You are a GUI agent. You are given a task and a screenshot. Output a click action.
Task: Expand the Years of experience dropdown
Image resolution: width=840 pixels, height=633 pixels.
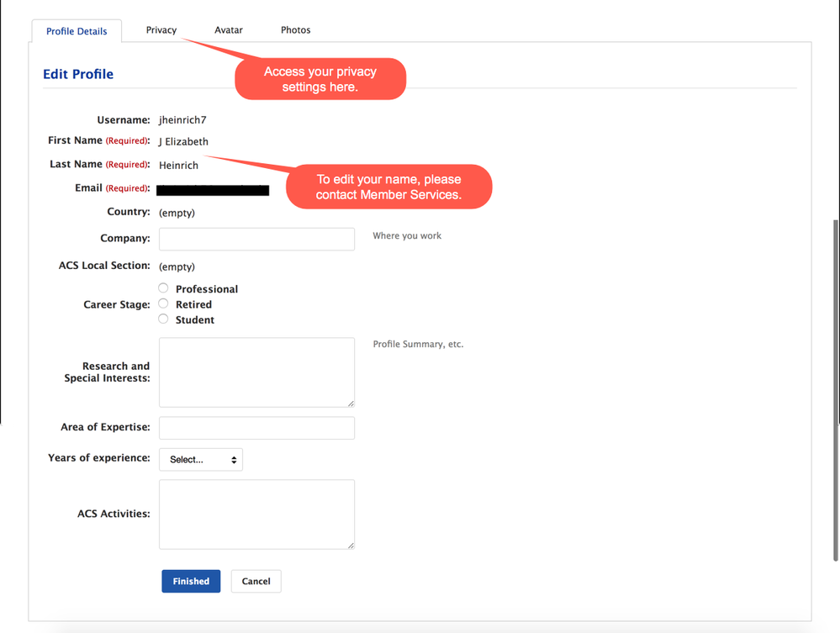[201, 460]
